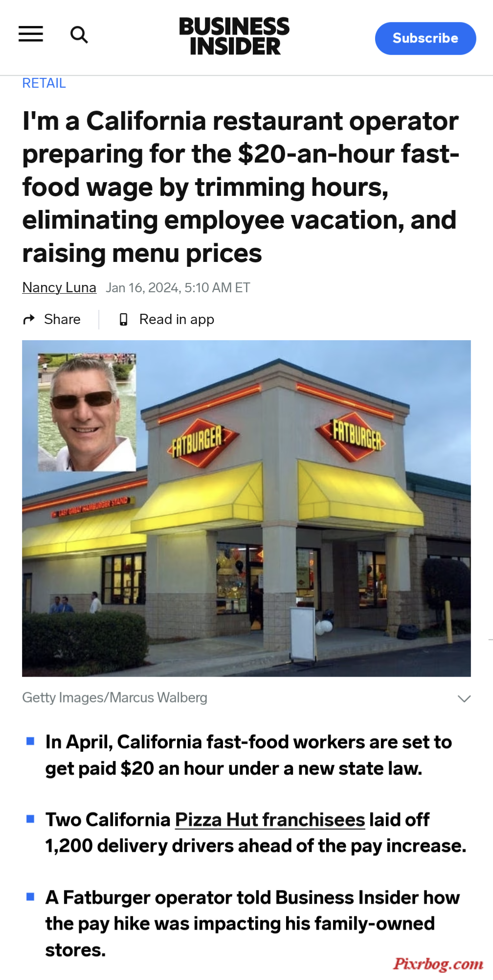The width and height of the screenshot is (493, 980).
Task: Follow the Pizza Hut franchisees link
Action: [270, 819]
